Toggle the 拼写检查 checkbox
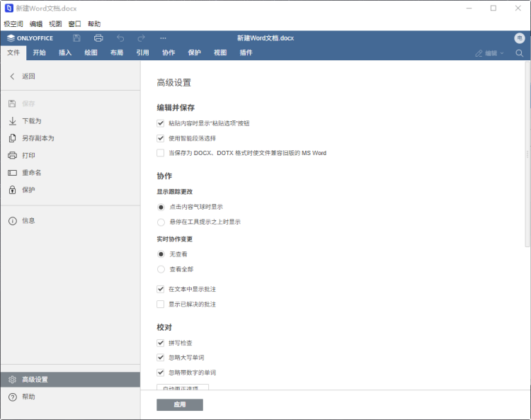 click(161, 343)
